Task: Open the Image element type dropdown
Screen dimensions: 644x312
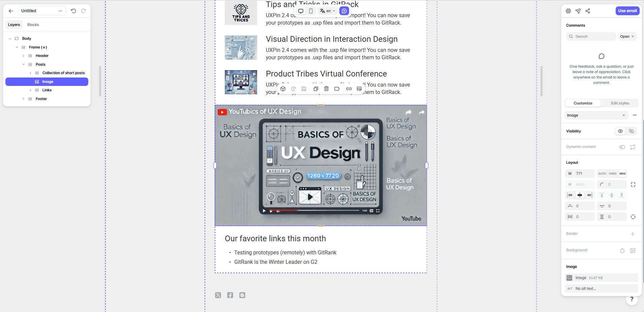Action: tap(596, 115)
